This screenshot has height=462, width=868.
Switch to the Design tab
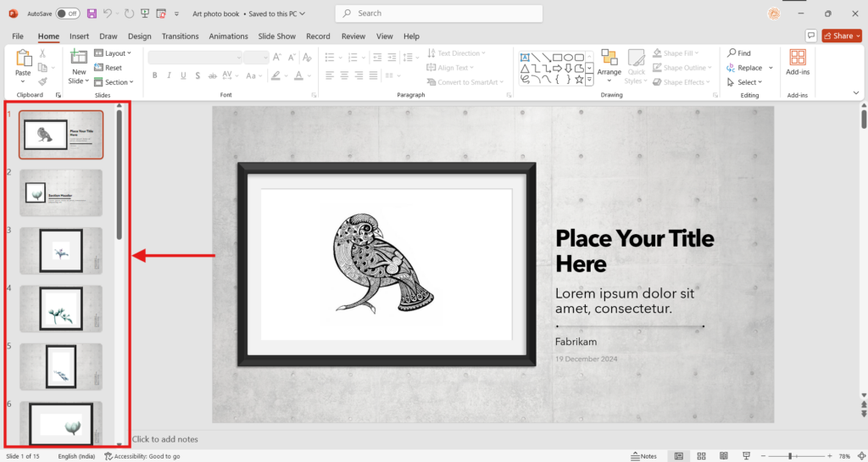click(x=139, y=36)
